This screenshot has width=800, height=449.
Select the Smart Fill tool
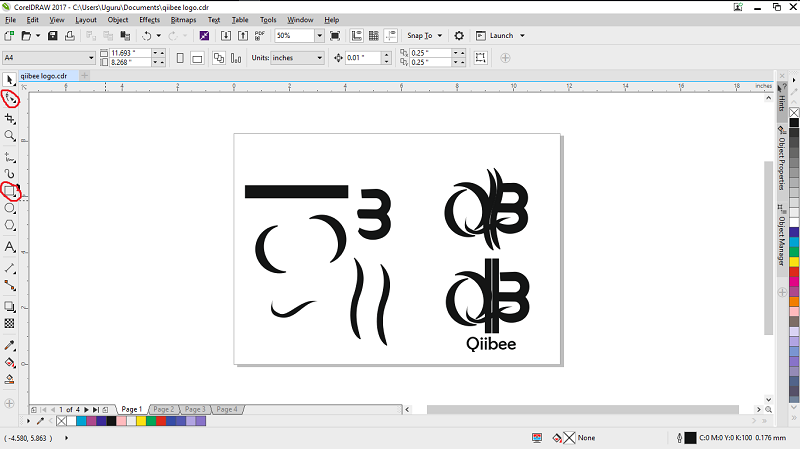[9, 380]
